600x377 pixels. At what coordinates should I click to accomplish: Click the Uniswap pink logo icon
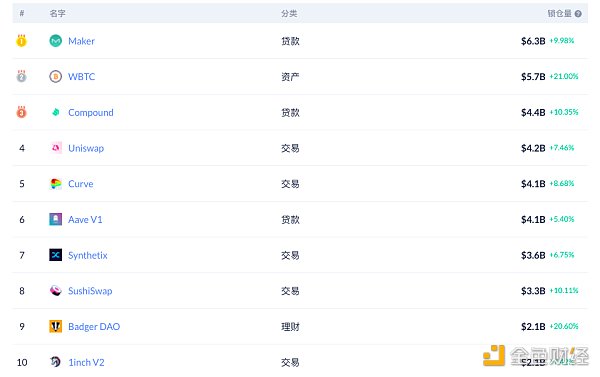pos(55,148)
